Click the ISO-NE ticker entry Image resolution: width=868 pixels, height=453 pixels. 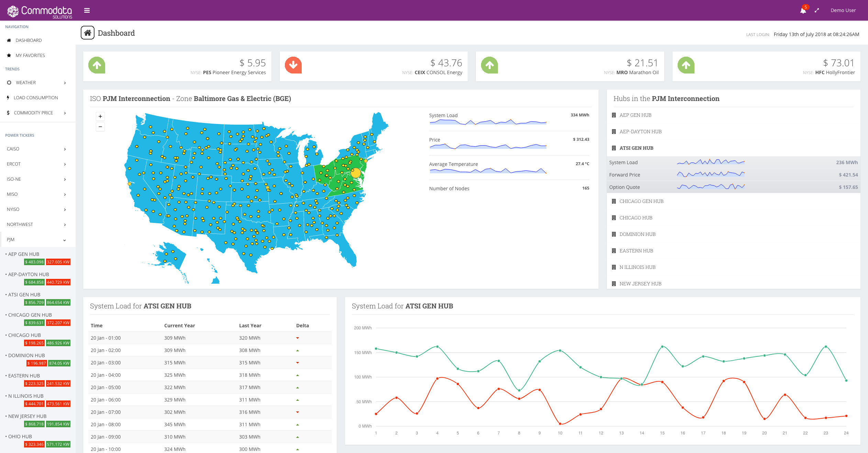[38, 179]
